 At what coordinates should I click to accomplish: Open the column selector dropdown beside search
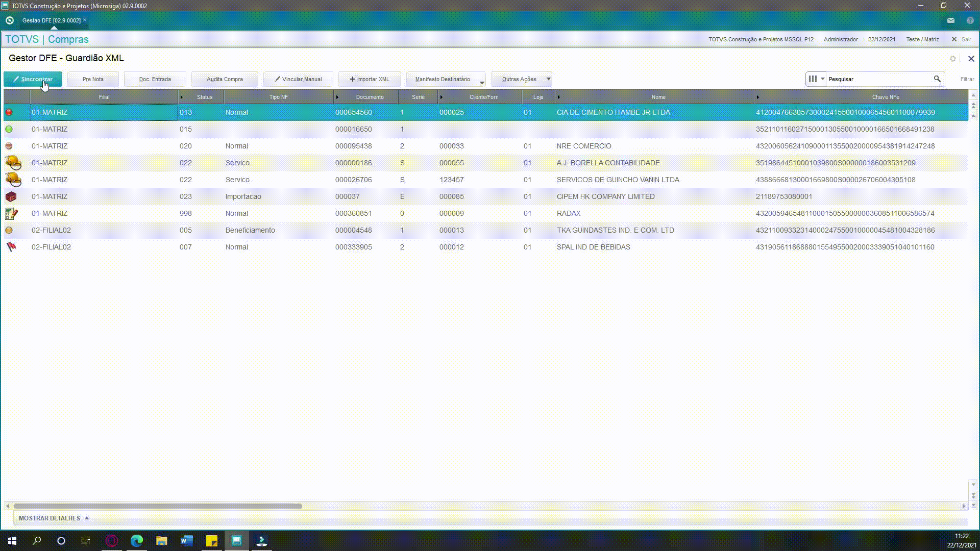tap(816, 79)
